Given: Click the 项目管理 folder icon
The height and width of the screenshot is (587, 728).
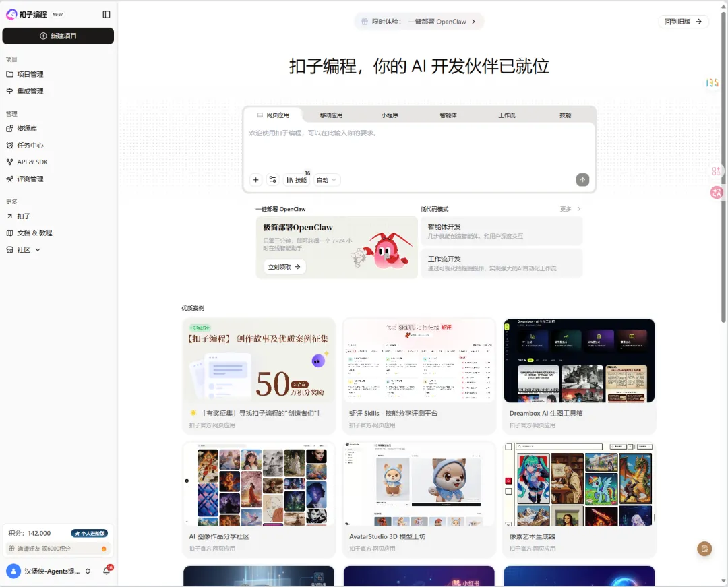Looking at the screenshot, I should (9, 74).
